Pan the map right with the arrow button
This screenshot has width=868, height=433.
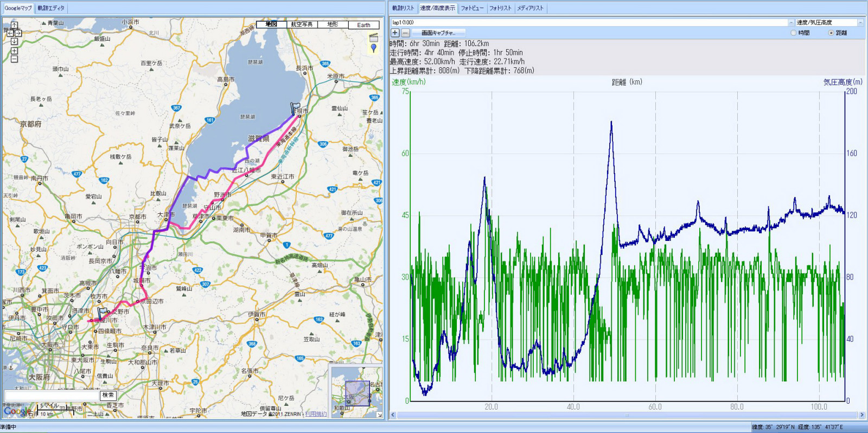[x=18, y=33]
